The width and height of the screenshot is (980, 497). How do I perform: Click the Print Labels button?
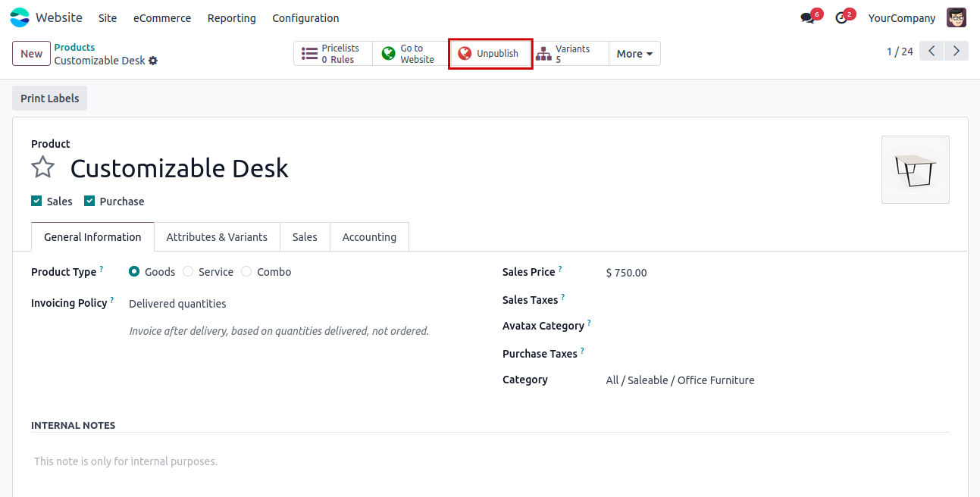click(x=50, y=98)
